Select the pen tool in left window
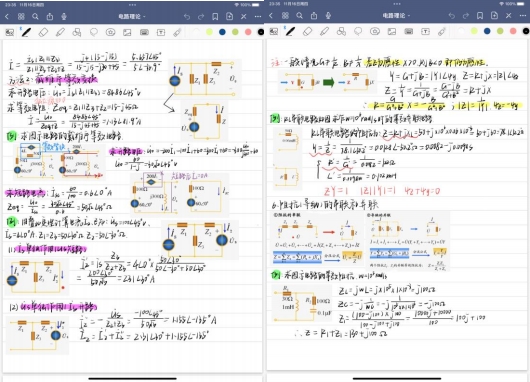The width and height of the screenshot is (530, 382). coord(26,32)
